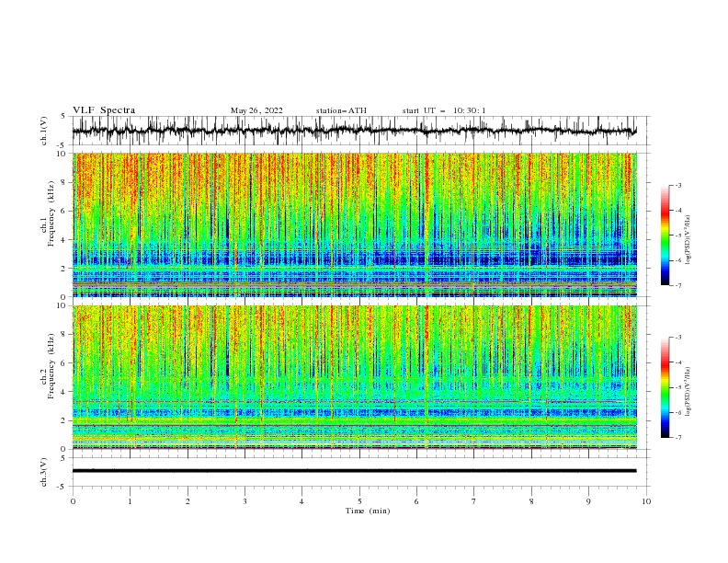Click the ch.3 flat voltage trace
The height and width of the screenshot is (563, 728).
[355, 471]
